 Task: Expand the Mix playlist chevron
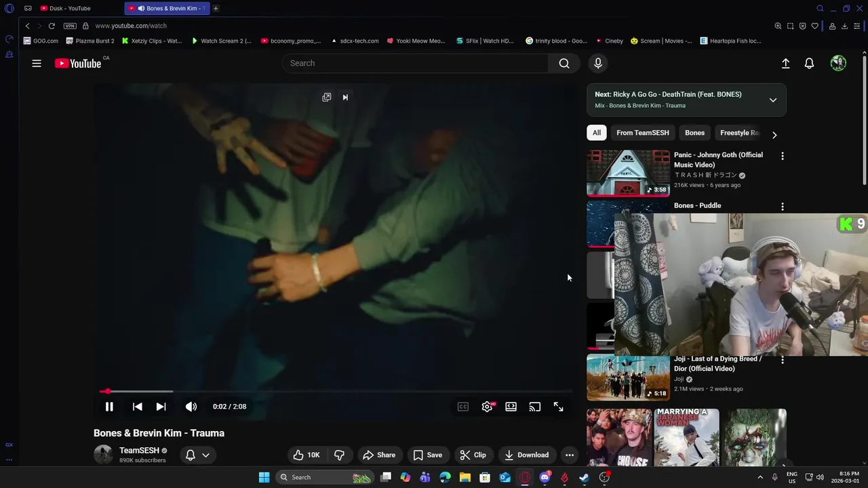[772, 100]
